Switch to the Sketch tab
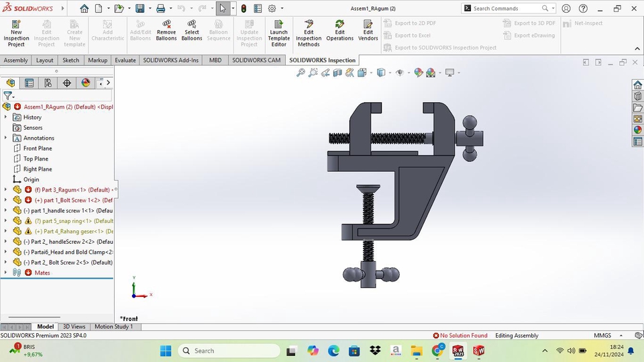Viewport: 644px width, 362px height. (70, 60)
